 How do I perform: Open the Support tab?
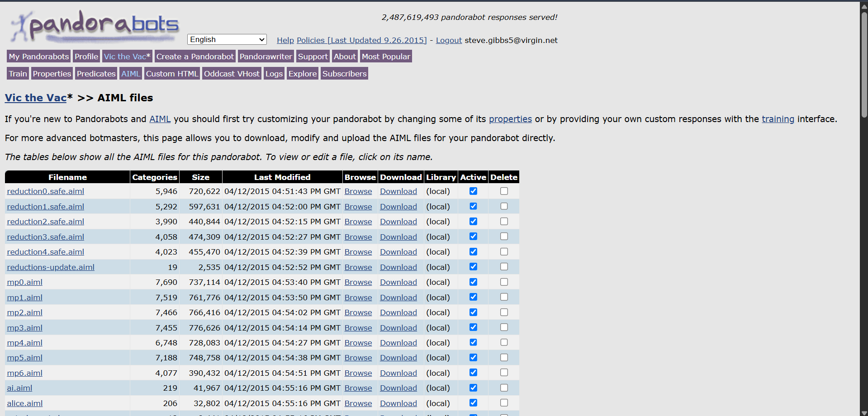coord(313,57)
